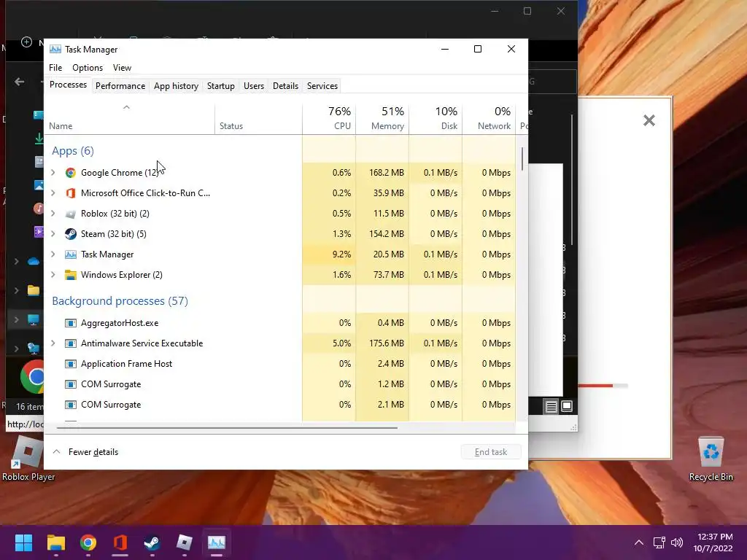Show hidden system tray icons chevron

click(x=639, y=542)
